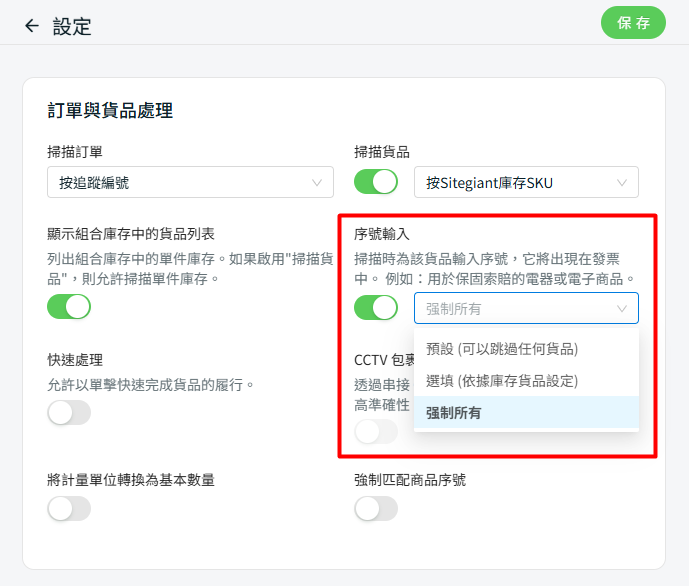Click the chevron in the 按追蹤編號 select
Viewport: 689px width, 586px height.
[318, 182]
